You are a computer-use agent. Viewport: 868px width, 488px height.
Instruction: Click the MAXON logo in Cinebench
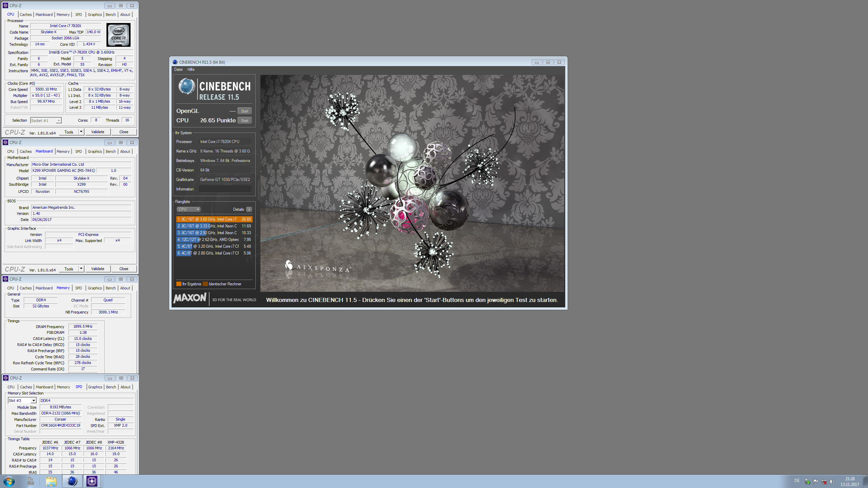[x=190, y=298]
